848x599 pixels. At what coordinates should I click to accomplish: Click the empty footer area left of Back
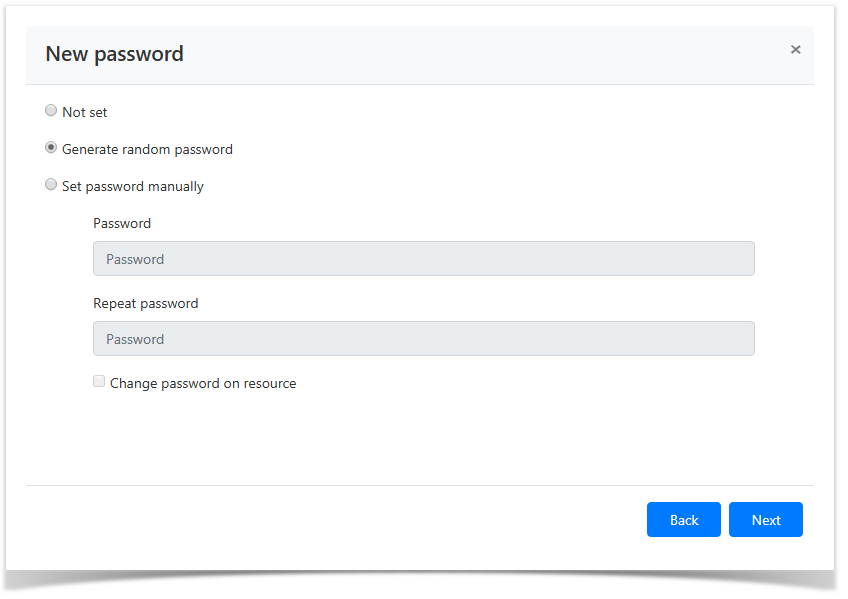(x=330, y=520)
